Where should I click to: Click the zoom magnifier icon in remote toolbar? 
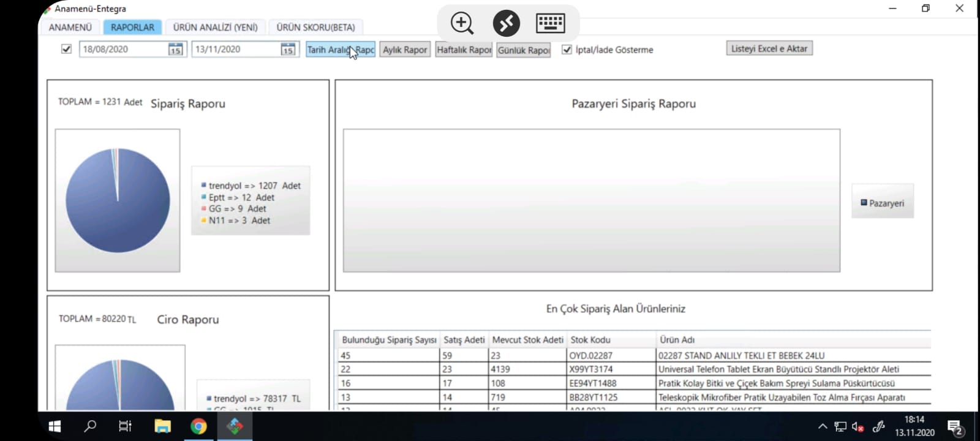coord(462,23)
